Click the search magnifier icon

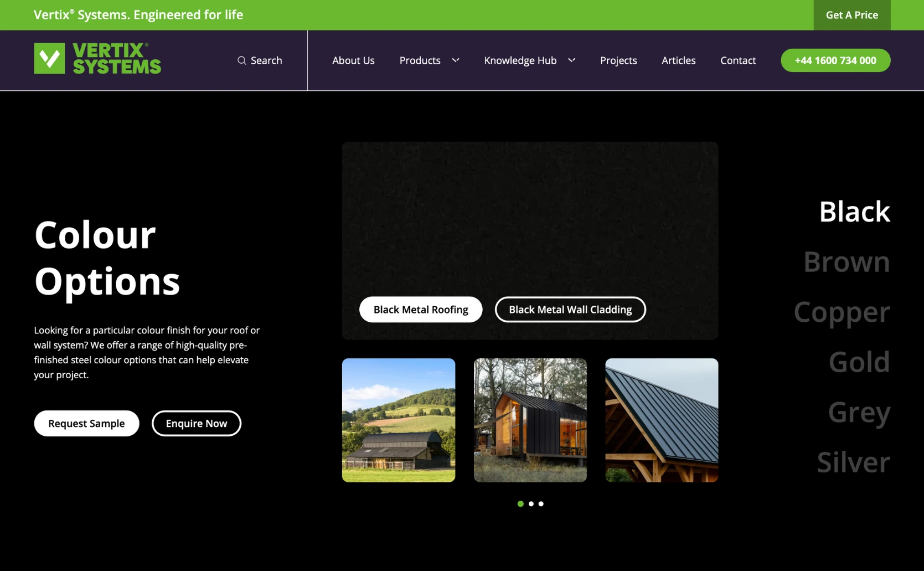point(242,60)
